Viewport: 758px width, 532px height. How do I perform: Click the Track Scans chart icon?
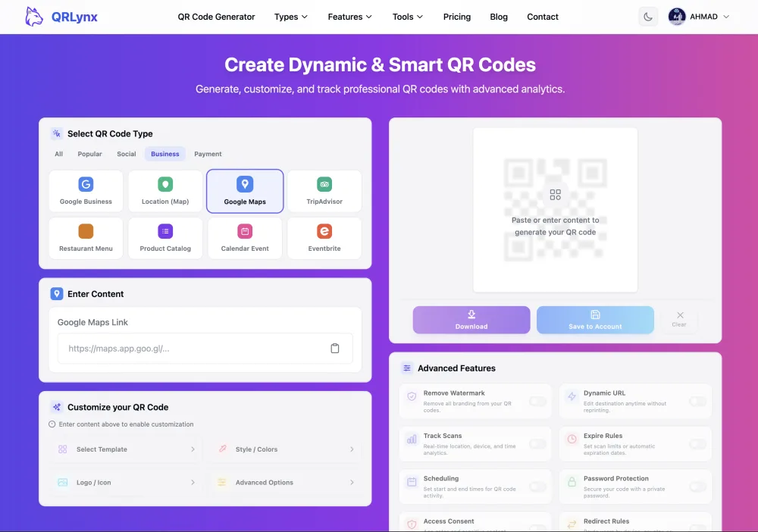(x=412, y=440)
